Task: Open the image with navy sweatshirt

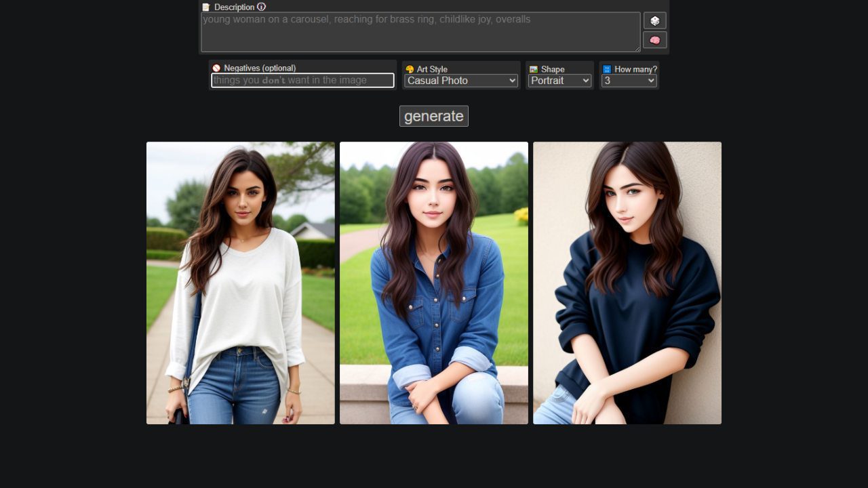Action: pos(627,283)
